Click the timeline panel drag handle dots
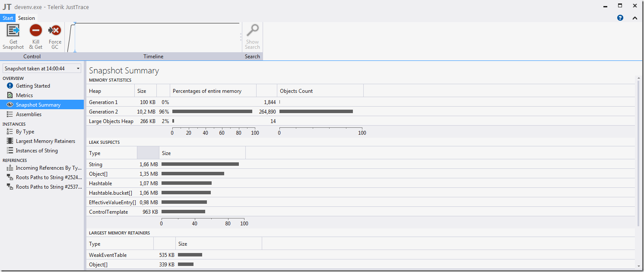This screenshot has width=644, height=272. (x=241, y=37)
